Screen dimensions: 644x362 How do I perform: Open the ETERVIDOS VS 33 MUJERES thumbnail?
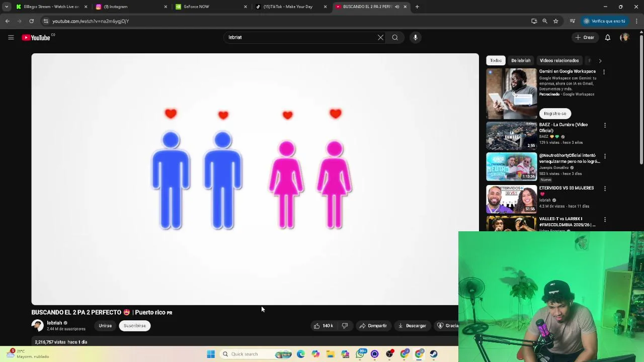[511, 199]
